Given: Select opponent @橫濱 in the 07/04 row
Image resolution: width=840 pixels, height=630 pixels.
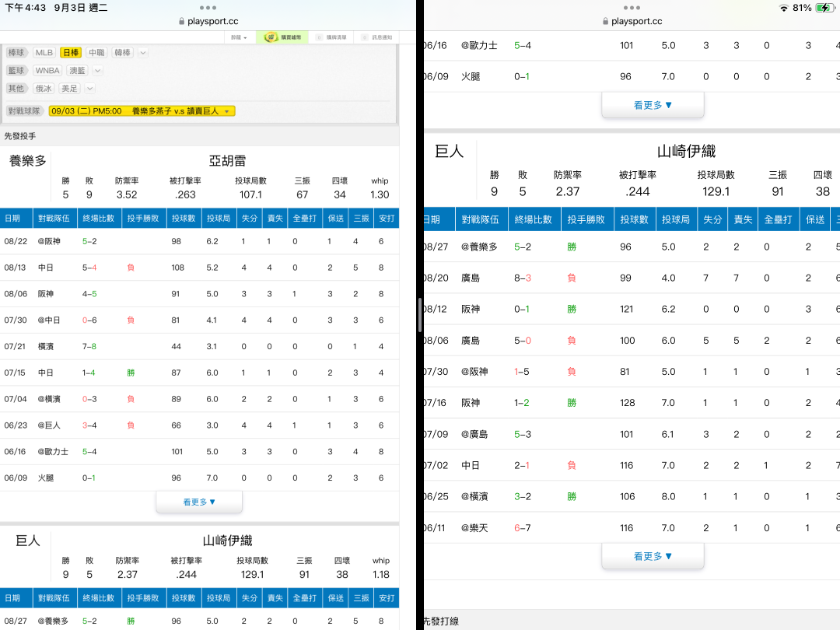Looking at the screenshot, I should [49, 398].
